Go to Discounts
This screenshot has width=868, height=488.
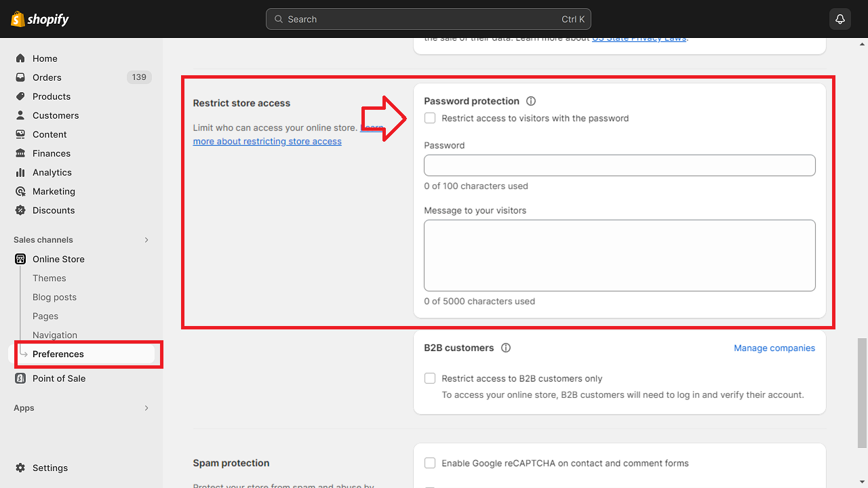52,210
